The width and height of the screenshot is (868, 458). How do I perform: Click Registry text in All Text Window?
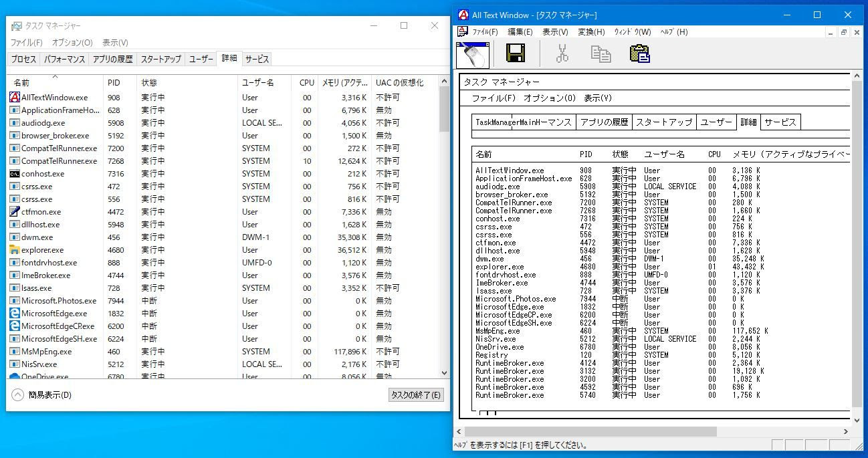pyautogui.click(x=492, y=355)
